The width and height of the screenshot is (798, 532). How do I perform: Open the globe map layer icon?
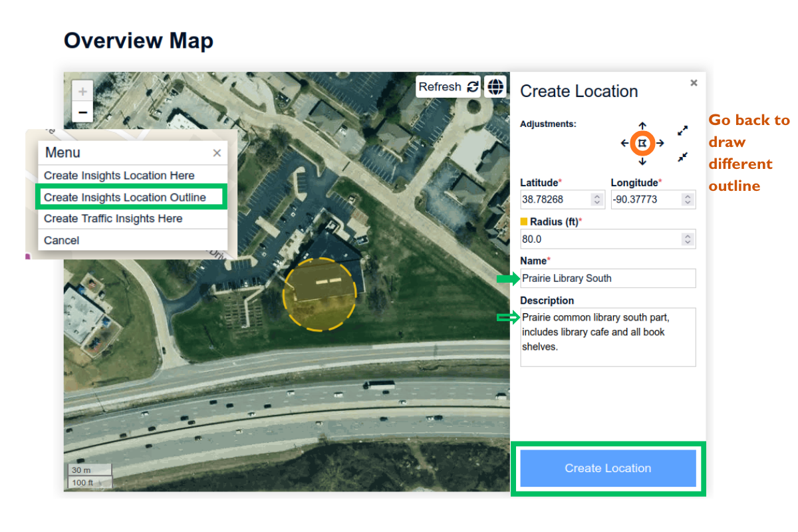click(x=495, y=86)
